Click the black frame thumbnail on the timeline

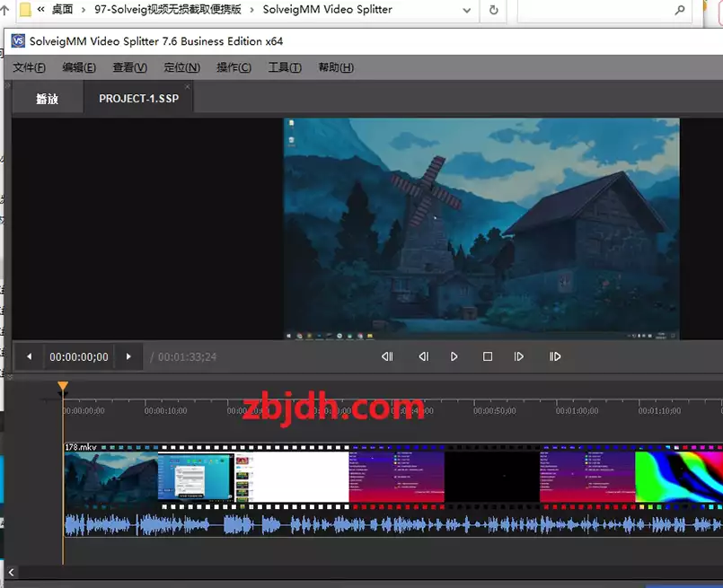[x=492, y=477]
